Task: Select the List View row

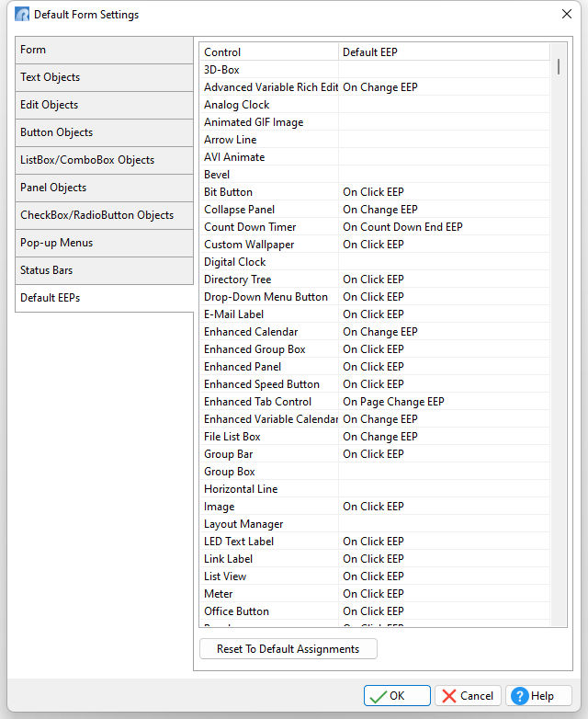Action: tap(375, 576)
